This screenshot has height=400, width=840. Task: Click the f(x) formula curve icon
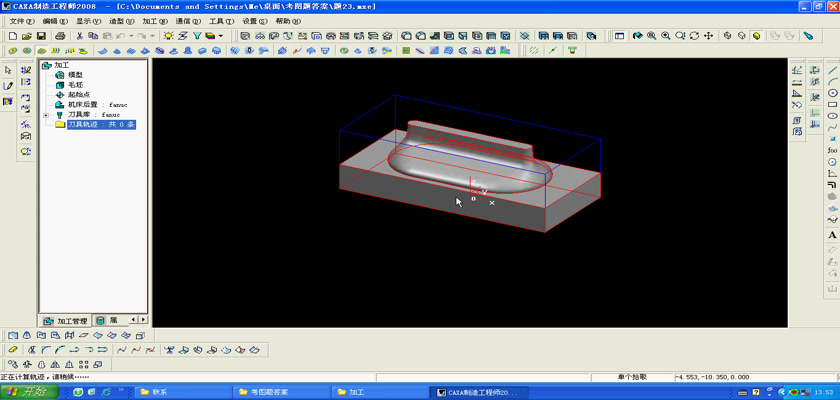click(832, 150)
